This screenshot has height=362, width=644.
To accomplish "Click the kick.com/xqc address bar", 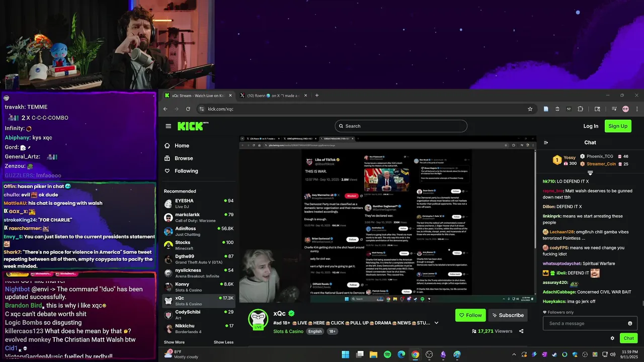I will click(x=365, y=109).
